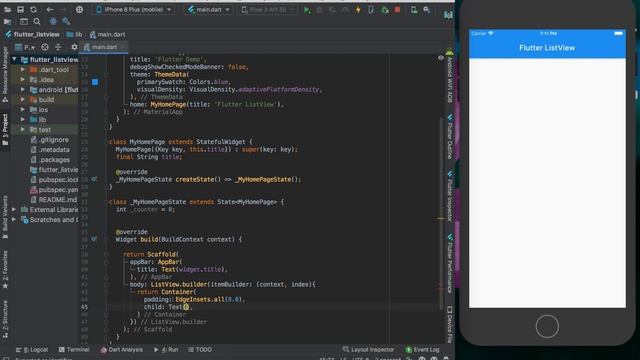This screenshot has height=360, width=640.
Task: Select the test folder in project tree
Action: click(x=45, y=130)
